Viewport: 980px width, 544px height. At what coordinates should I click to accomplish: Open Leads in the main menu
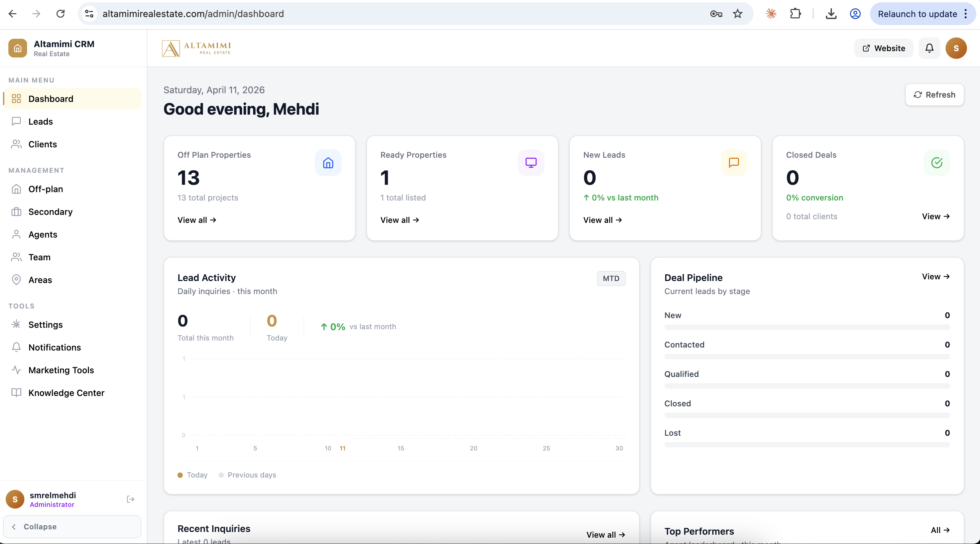click(x=40, y=121)
